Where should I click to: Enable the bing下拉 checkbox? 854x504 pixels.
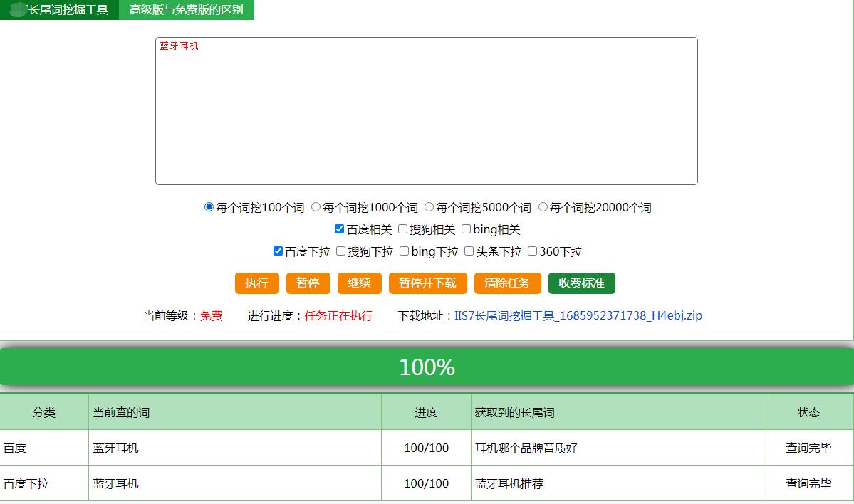point(404,251)
